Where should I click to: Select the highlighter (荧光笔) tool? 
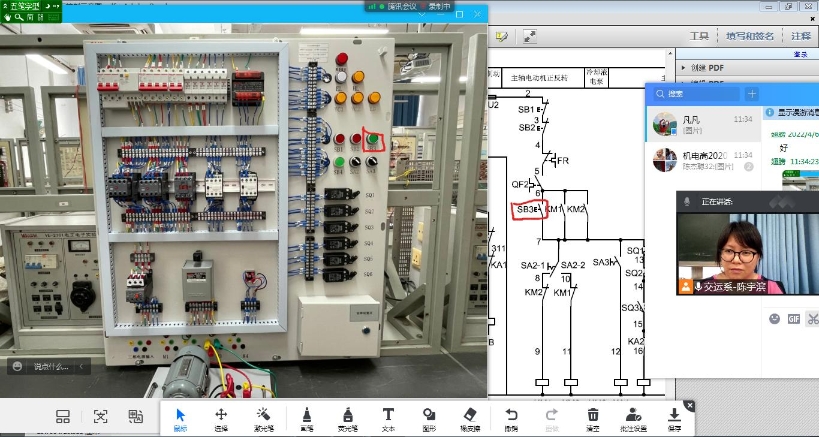(347, 418)
